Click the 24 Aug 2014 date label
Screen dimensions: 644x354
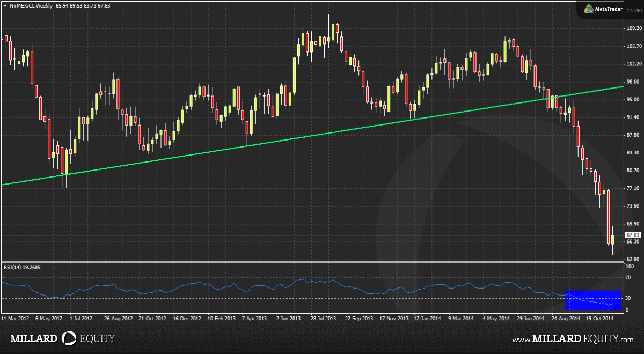[x=565, y=318]
